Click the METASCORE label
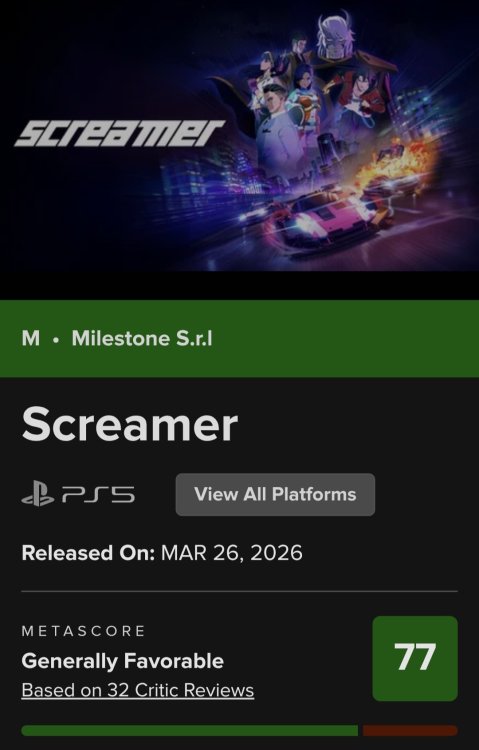Screen dimensions: 479x750 [83, 631]
